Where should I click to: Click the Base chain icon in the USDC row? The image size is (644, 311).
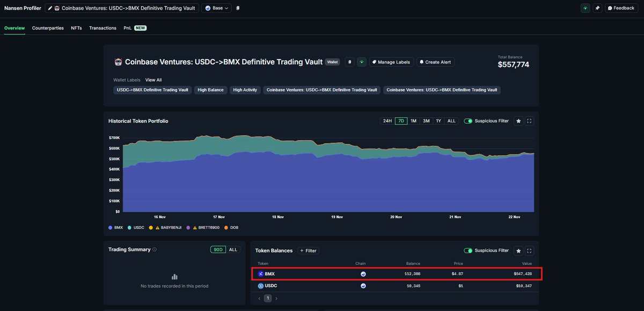[x=363, y=286]
